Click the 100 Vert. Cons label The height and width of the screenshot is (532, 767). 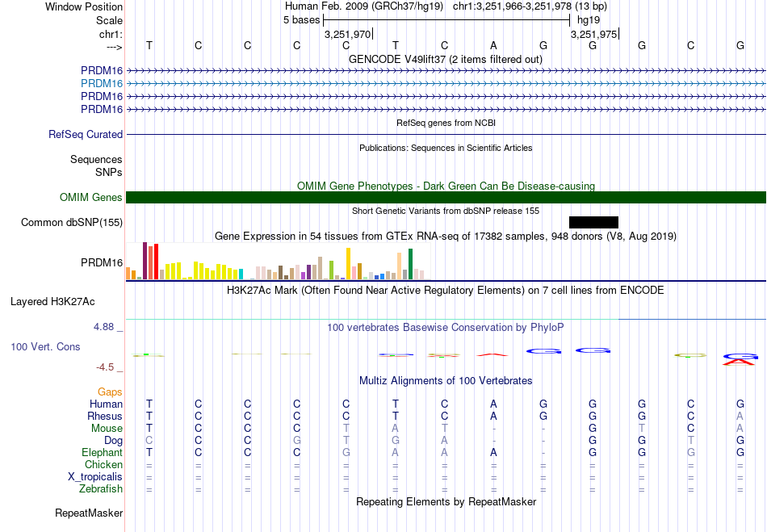coord(45,346)
